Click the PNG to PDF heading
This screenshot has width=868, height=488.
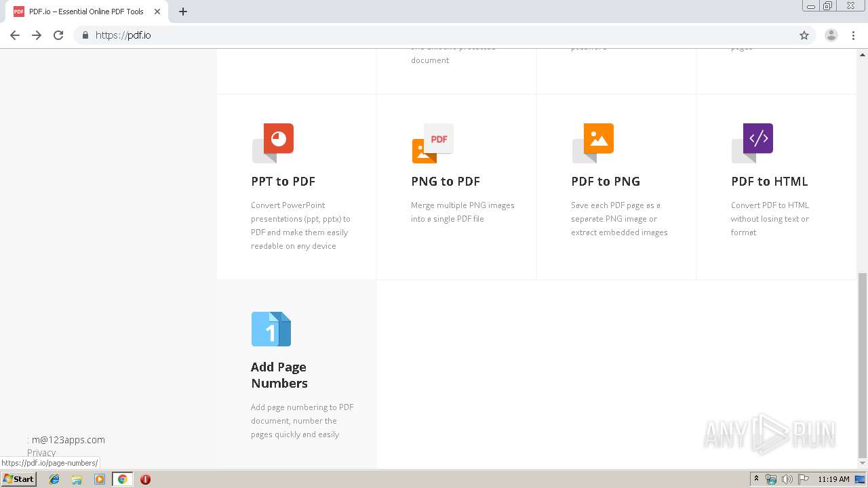tap(446, 181)
